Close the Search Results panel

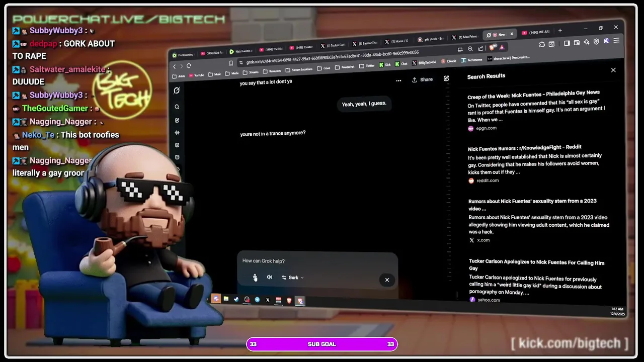pyautogui.click(x=613, y=70)
